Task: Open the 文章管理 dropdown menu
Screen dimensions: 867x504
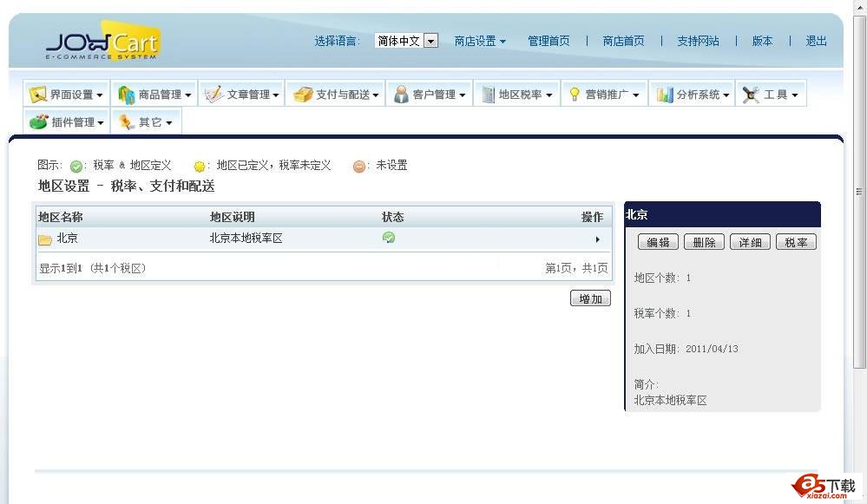Action: [x=242, y=95]
